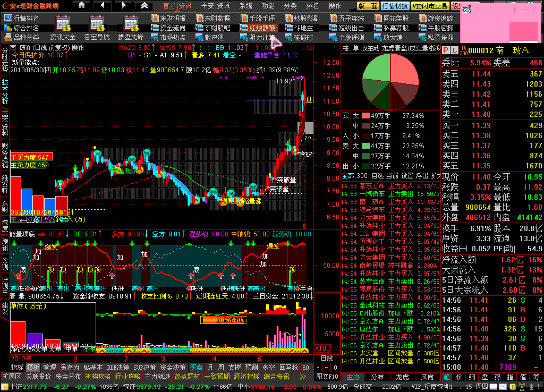Switch to 技术分析 side tab
Screen dimensions: 544x392
point(5,91)
